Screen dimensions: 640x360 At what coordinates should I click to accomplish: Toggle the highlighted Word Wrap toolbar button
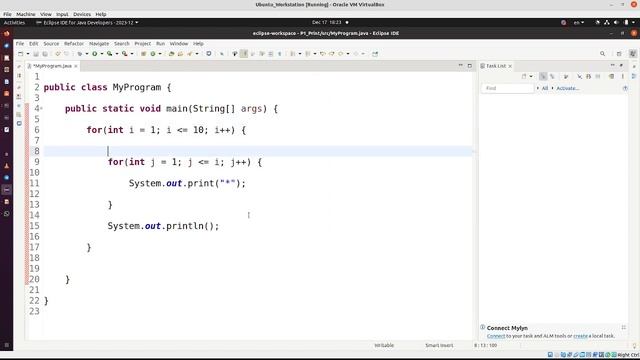[244, 54]
